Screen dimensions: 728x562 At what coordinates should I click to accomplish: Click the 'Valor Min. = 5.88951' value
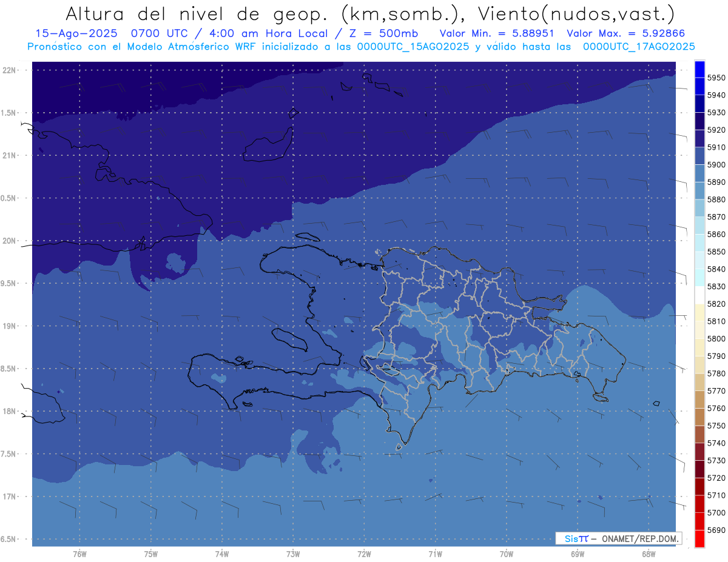[497, 34]
